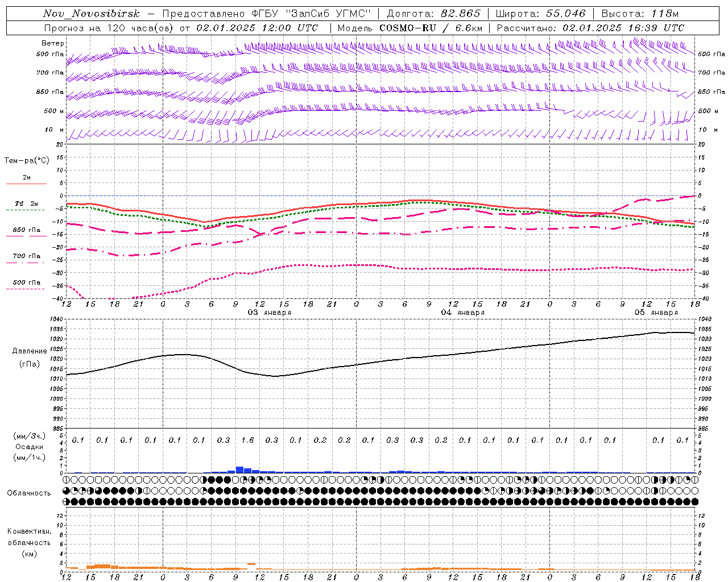This screenshot has height=582, width=728.
Task: Click the Высота: 118м header field
Action: (x=640, y=14)
